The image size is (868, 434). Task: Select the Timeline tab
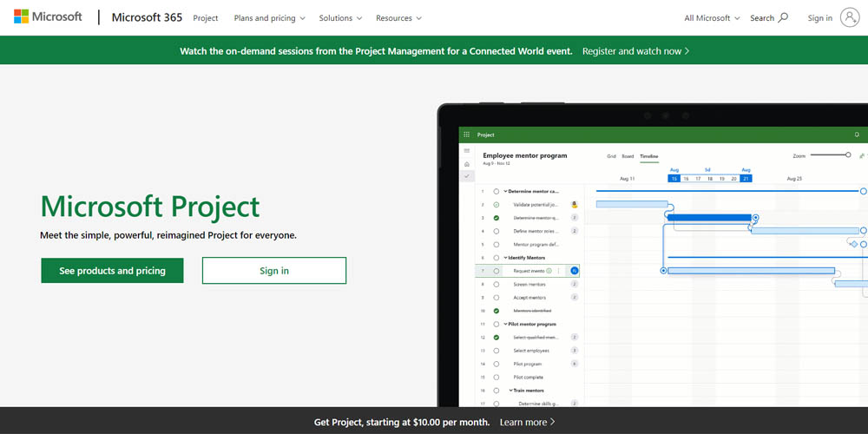click(649, 156)
